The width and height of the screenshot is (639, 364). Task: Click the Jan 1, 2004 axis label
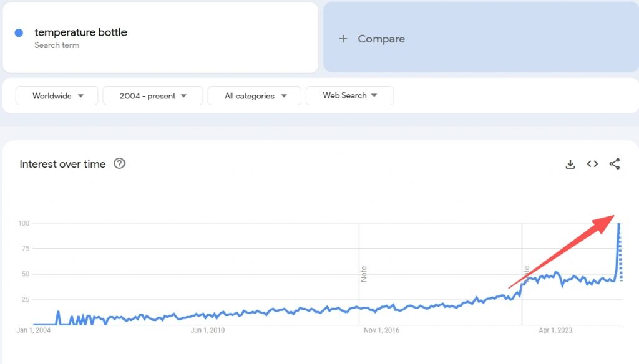[x=34, y=330]
